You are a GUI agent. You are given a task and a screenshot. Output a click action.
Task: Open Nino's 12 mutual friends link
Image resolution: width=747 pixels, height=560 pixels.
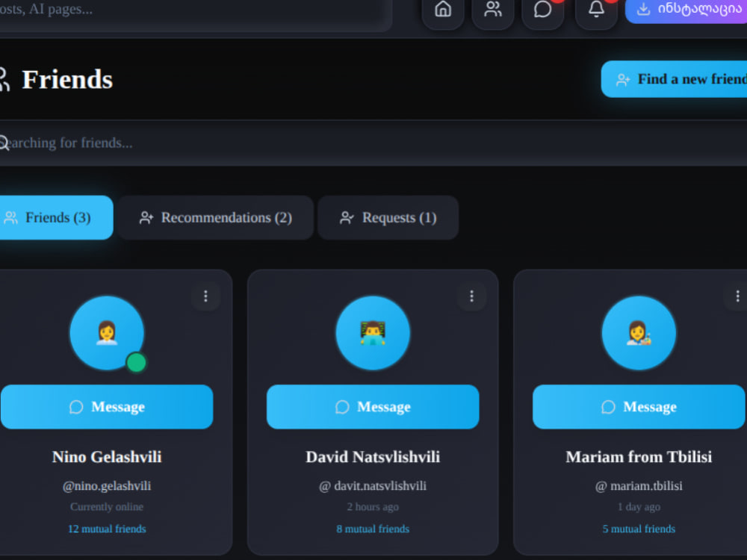pyautogui.click(x=107, y=529)
